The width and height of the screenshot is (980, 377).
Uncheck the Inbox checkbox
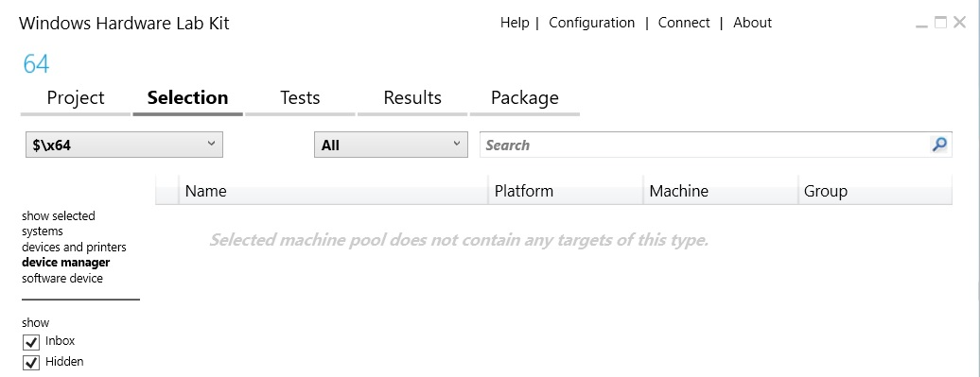coord(30,342)
